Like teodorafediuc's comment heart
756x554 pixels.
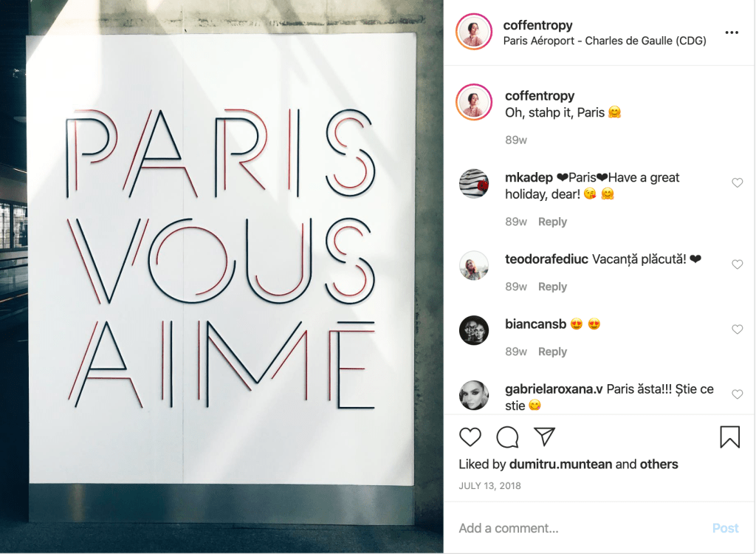[738, 264]
